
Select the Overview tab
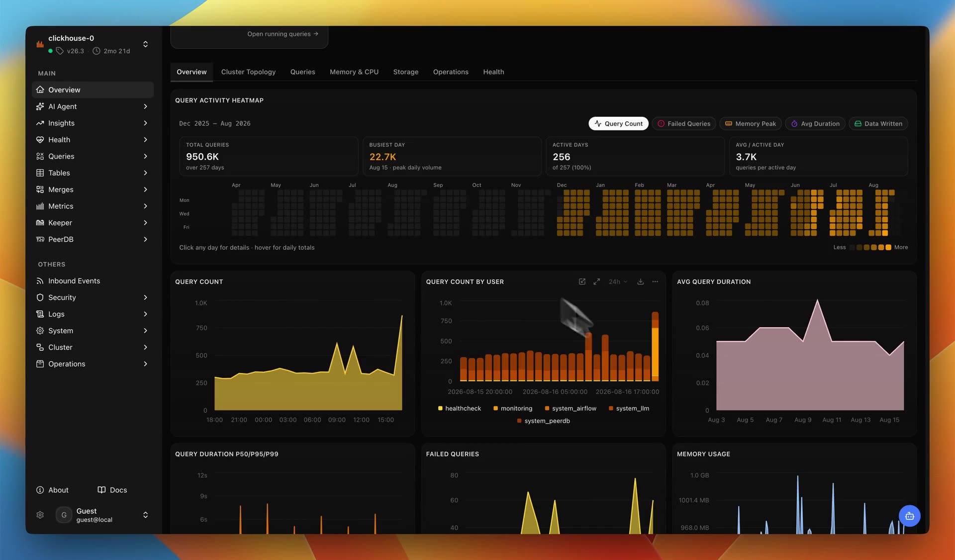coord(191,72)
